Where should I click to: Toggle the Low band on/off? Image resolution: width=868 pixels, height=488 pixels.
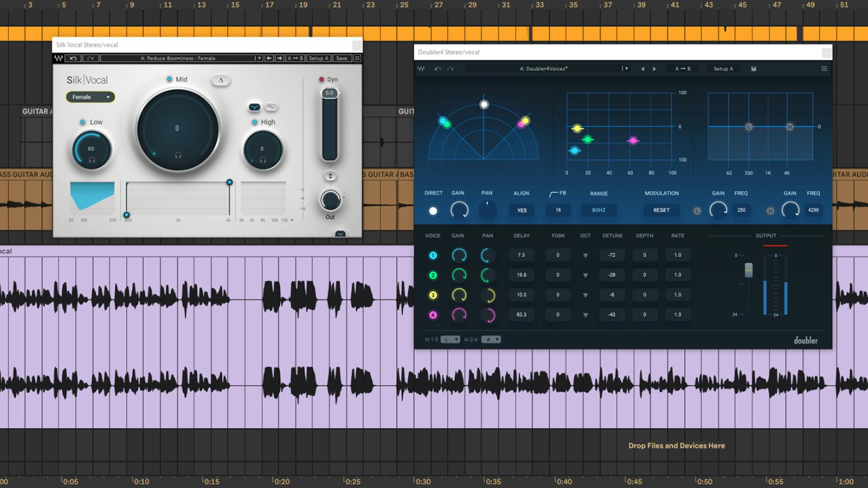pos(83,122)
